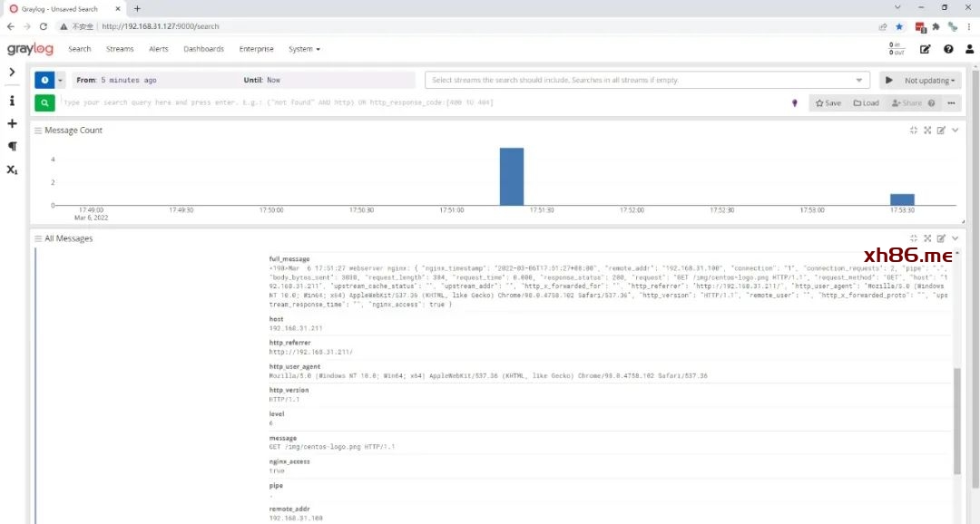980x524 pixels.
Task: Open the System menu
Action: tap(303, 49)
